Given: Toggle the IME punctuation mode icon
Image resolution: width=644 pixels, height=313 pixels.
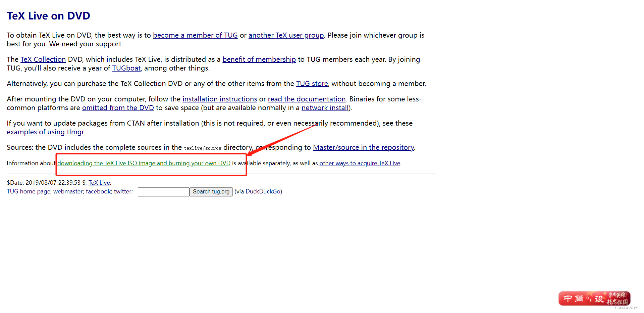Looking at the screenshot, I should [589, 299].
